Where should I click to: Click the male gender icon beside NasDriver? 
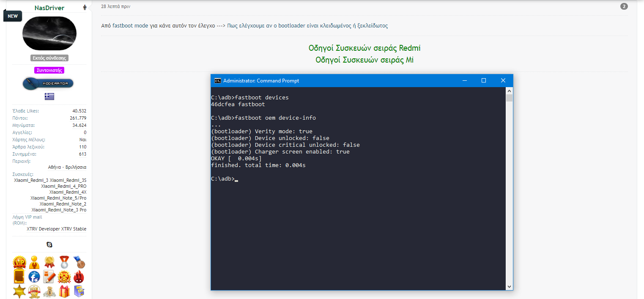[85, 8]
